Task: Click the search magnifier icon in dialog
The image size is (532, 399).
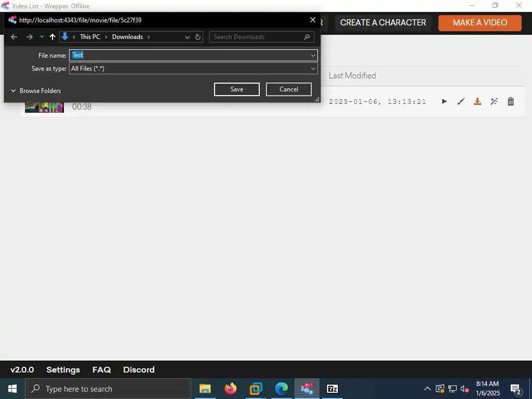Action: [307, 37]
